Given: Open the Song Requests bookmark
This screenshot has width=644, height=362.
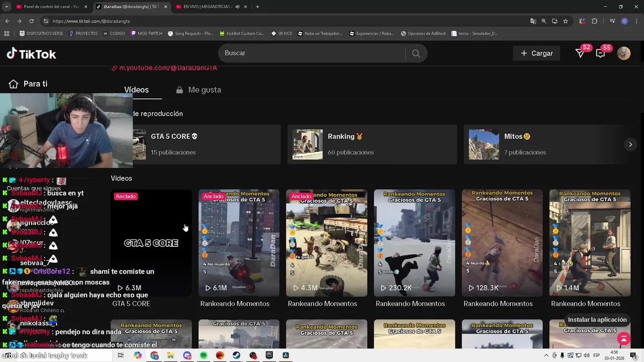Looking at the screenshot, I should (190, 34).
